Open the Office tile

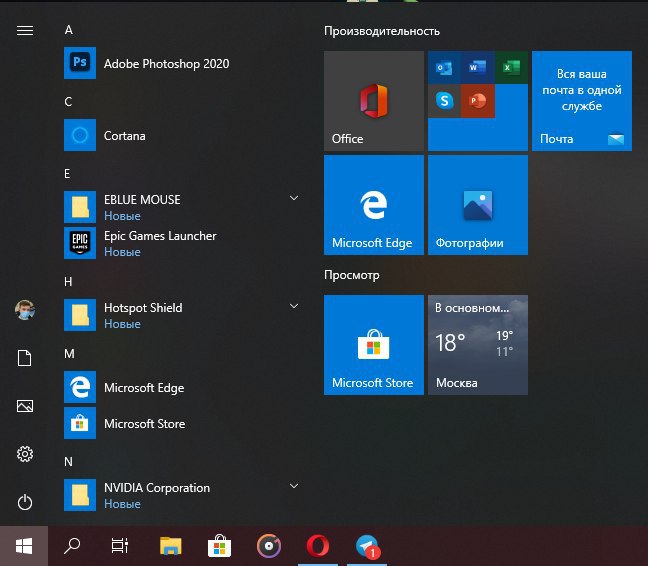[x=374, y=101]
